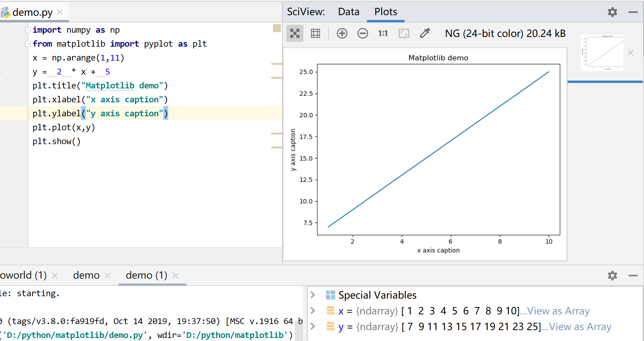Open View as Array for x
The width and height of the screenshot is (644, 341).
click(x=558, y=311)
